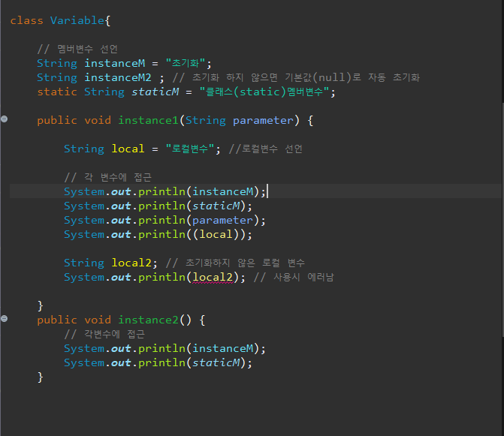Click instanceM in println inside instance1
Screen dimensions: 504x436
click(223, 191)
